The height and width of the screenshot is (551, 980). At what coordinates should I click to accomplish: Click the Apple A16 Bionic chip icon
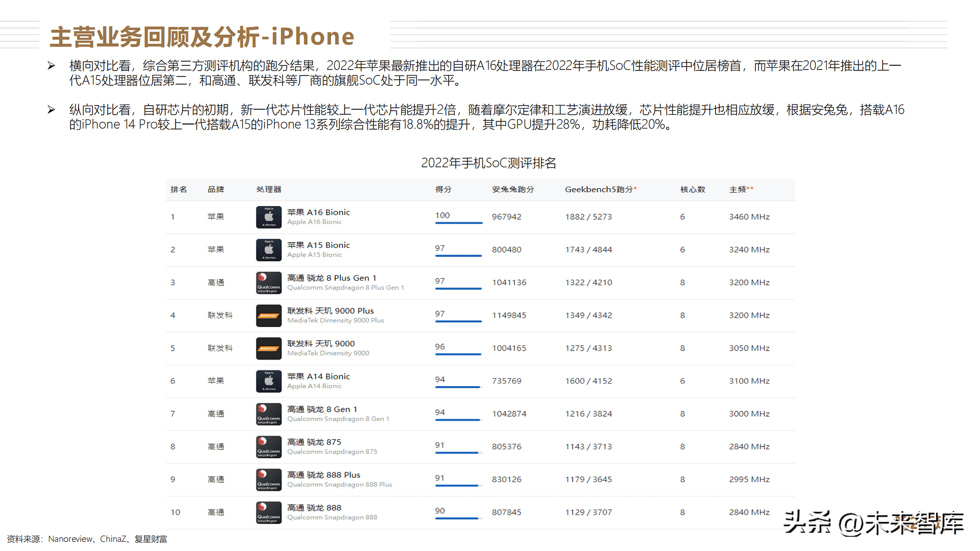pos(268,217)
